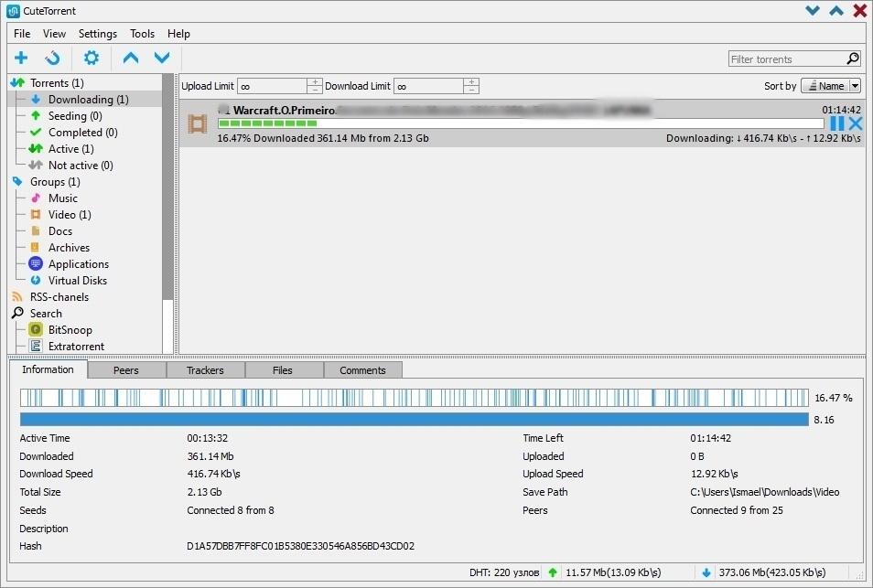873x588 pixels.
Task: Select the Downloading (1) filter
Action: click(88, 100)
